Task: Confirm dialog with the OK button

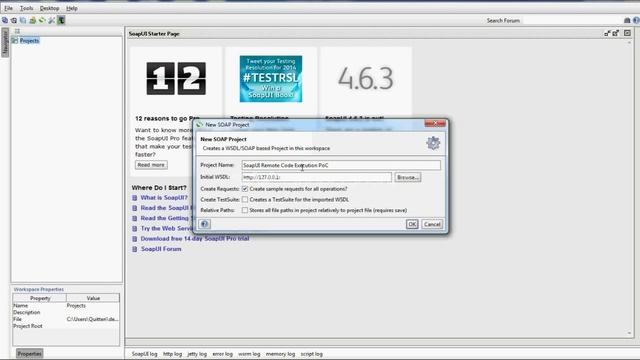Action: (412, 224)
